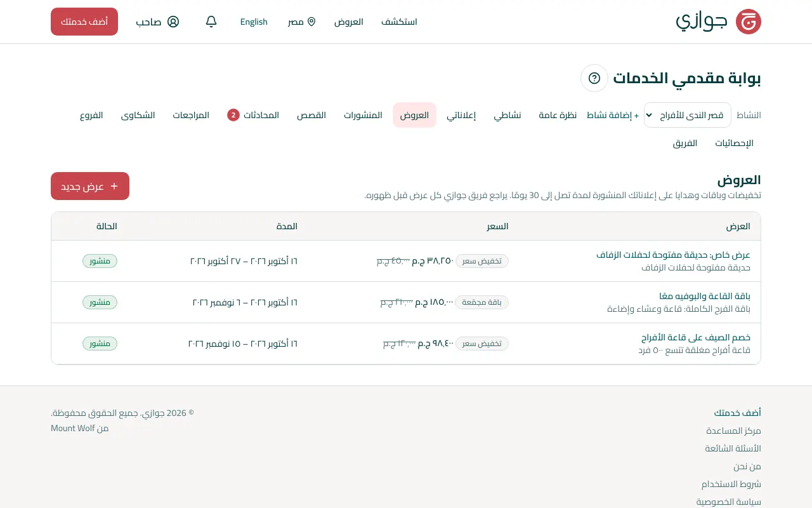This screenshot has height=508, width=812.
Task: Click the المدة column header
Action: click(x=287, y=226)
